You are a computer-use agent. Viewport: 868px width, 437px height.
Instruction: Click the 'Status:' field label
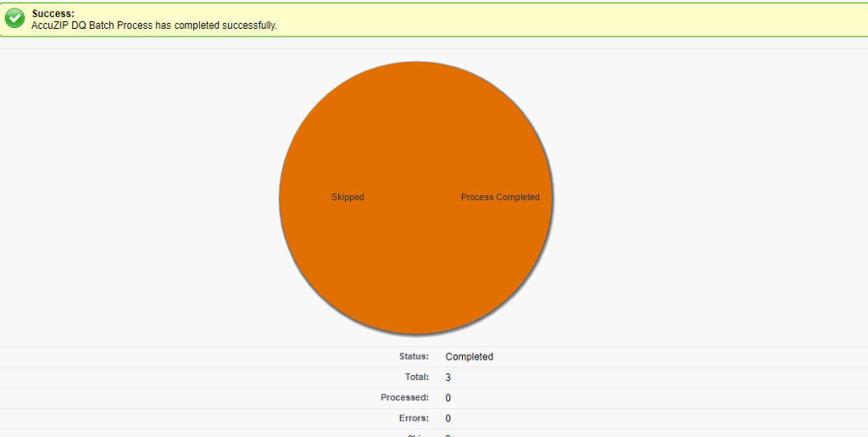pyautogui.click(x=414, y=356)
